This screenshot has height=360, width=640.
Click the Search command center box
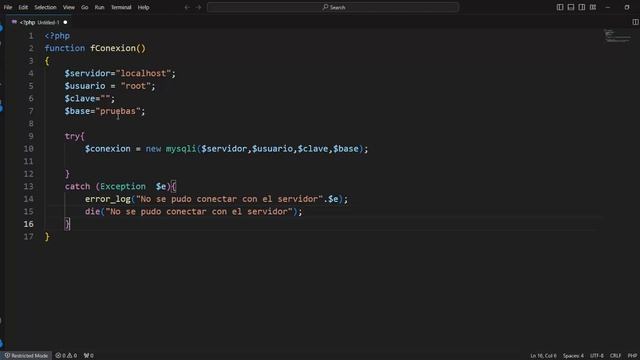333,7
